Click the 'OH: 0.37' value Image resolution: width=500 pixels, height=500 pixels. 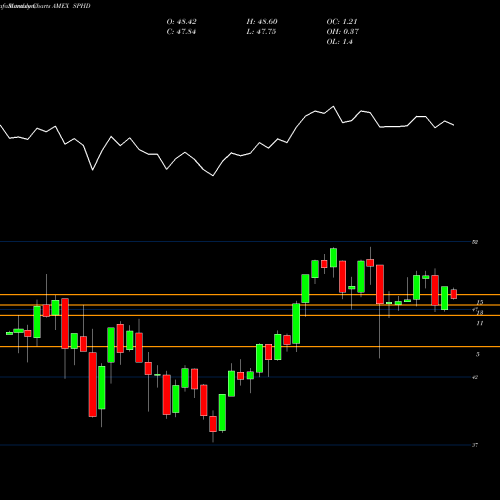pyautogui.click(x=342, y=32)
